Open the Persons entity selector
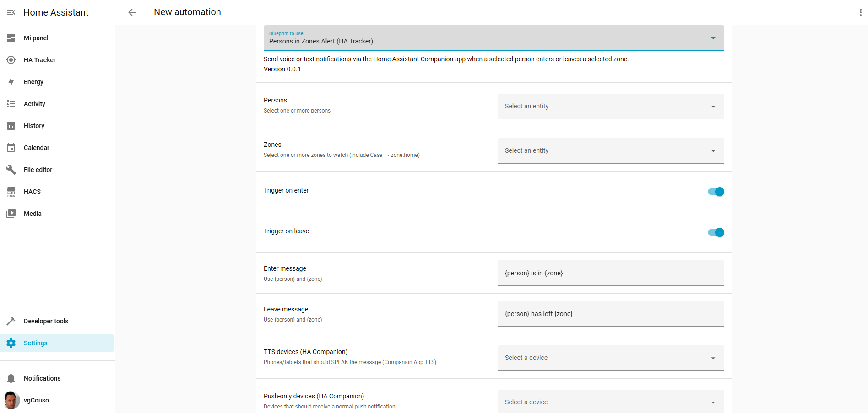 [x=611, y=107]
